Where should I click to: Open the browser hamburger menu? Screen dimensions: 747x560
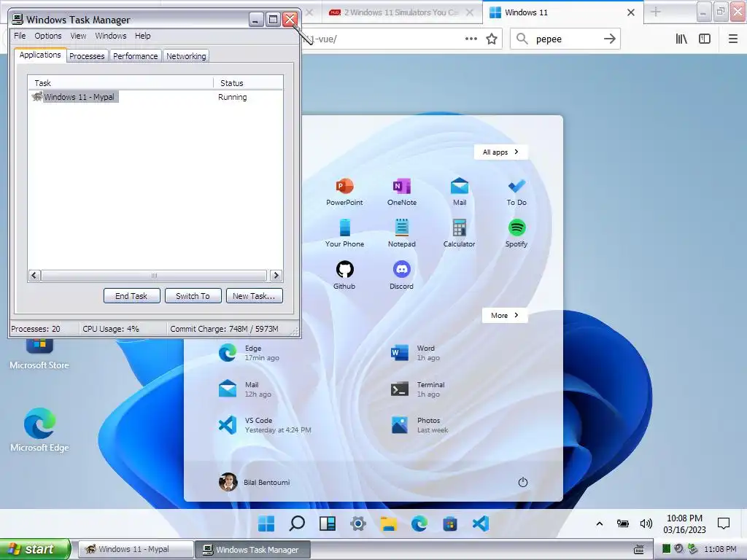[x=733, y=39]
